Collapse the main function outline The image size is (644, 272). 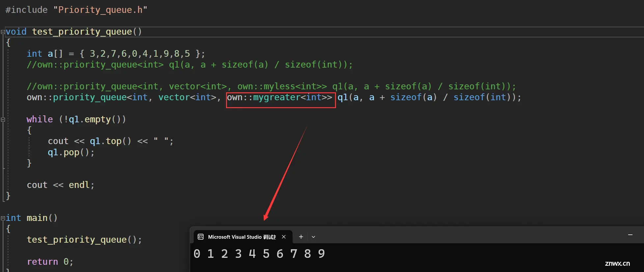pos(3,218)
